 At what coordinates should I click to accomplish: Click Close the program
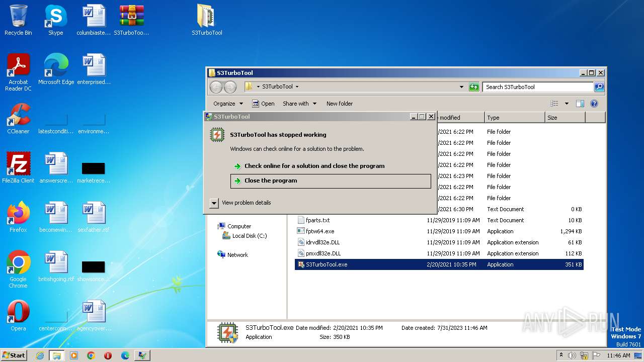331,181
